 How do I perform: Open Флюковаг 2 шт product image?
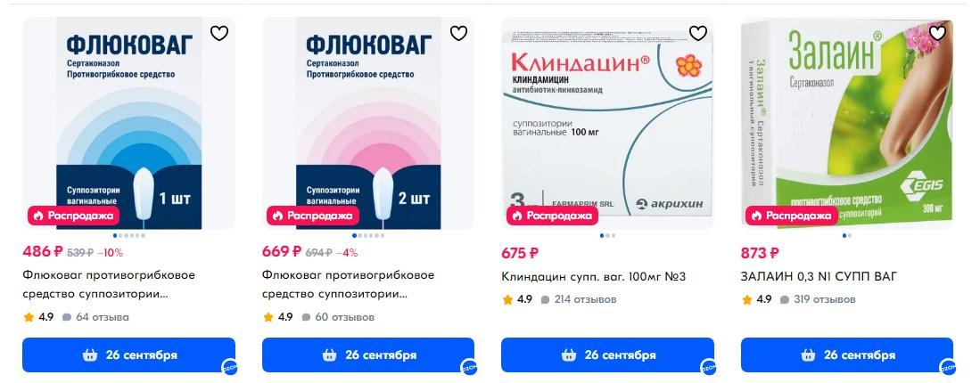pos(368,123)
